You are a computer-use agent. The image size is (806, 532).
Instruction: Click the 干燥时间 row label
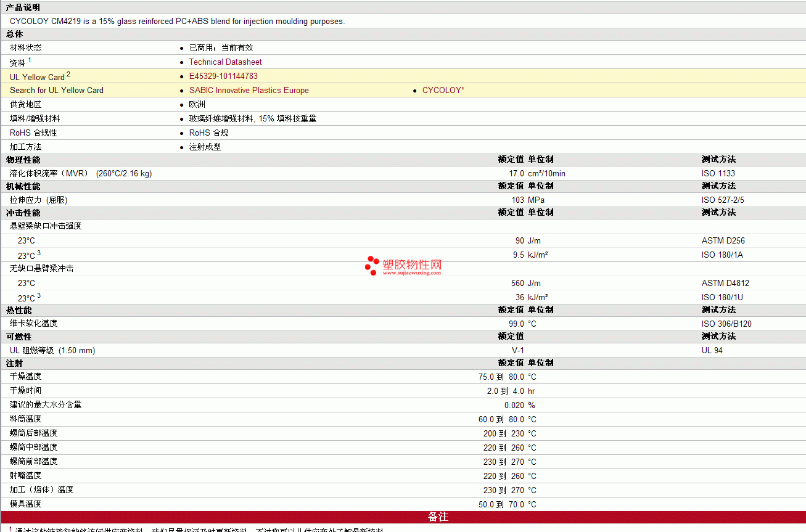click(x=26, y=390)
